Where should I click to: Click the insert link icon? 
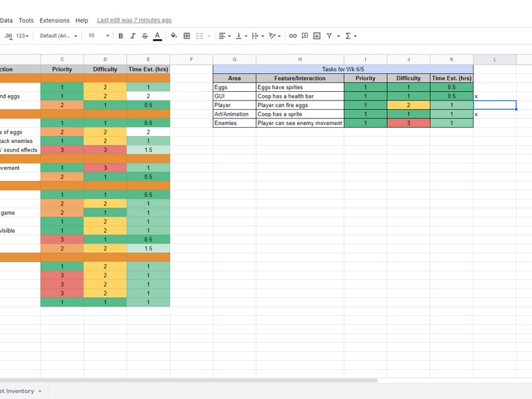(x=293, y=36)
